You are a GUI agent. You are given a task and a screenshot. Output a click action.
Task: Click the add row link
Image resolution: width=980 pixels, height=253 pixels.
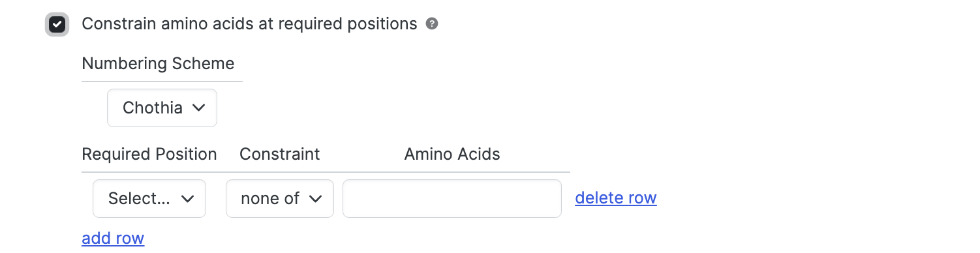(x=113, y=238)
